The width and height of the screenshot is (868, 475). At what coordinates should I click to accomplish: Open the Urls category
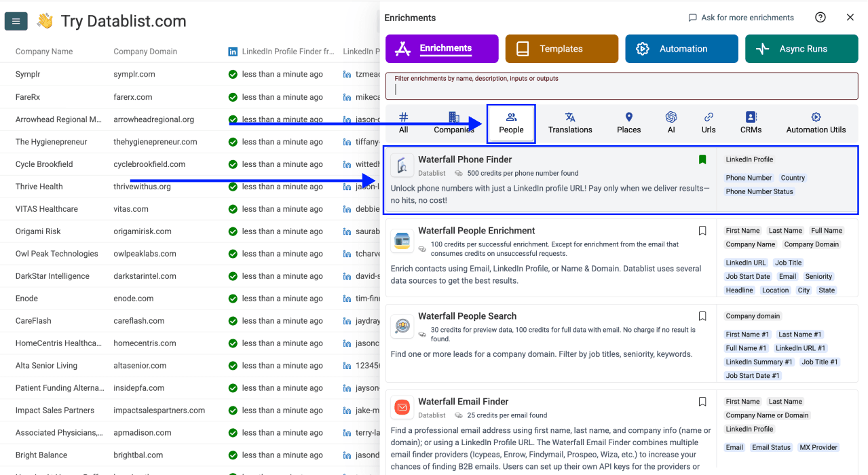click(x=708, y=123)
